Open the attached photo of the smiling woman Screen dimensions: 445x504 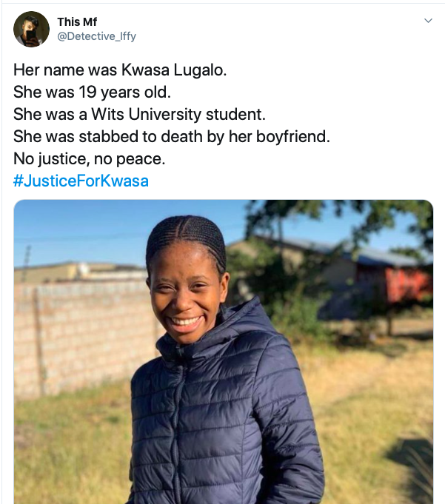click(224, 352)
